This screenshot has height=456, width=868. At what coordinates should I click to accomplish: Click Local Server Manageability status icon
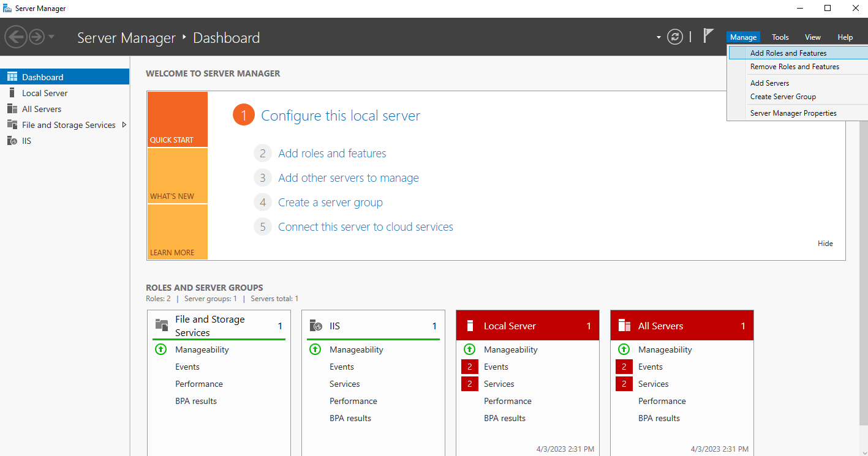(x=470, y=349)
